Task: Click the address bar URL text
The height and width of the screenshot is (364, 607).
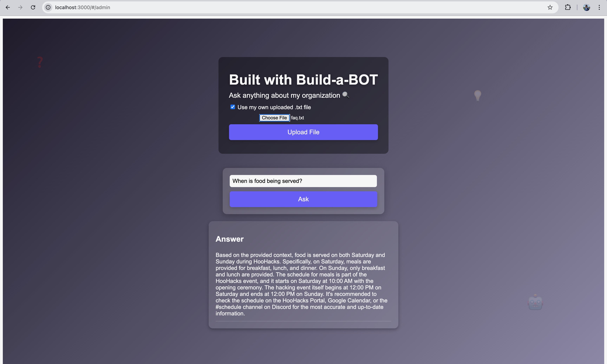Action: (x=83, y=7)
